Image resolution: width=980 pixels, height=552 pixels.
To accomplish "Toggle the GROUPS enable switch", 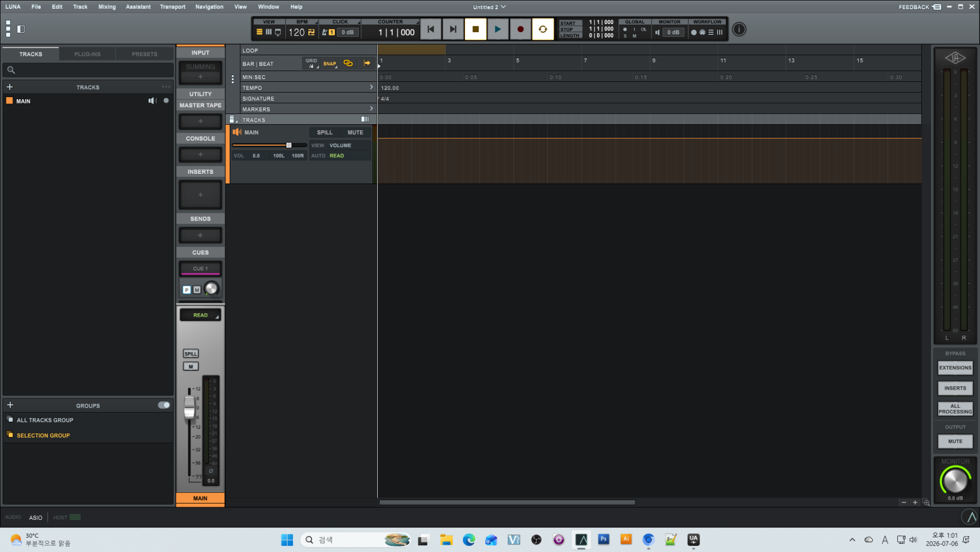I will click(164, 405).
